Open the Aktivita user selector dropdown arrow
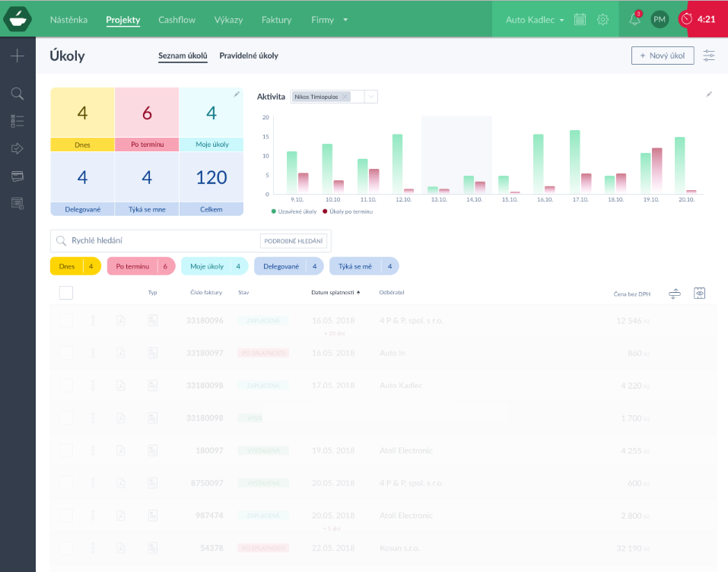The width and height of the screenshot is (728, 572). point(370,97)
